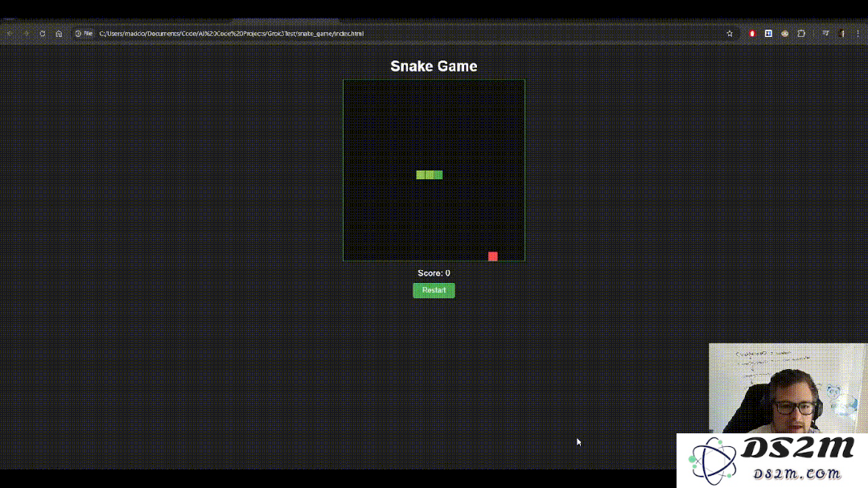868x488 pixels.
Task: Open the red extension icon in toolbar
Action: click(x=751, y=34)
